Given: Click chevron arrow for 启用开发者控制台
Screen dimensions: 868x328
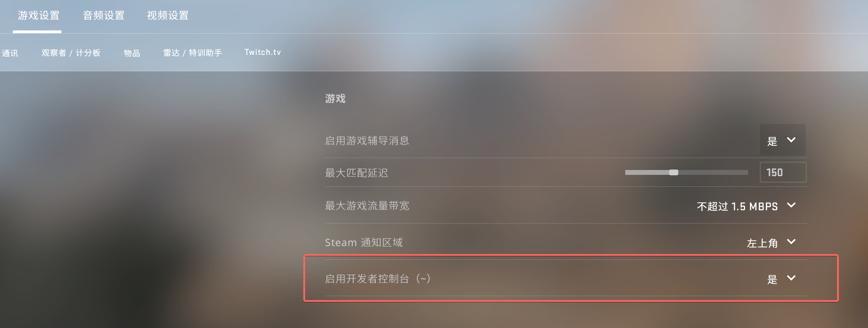Looking at the screenshot, I should pos(792,278).
